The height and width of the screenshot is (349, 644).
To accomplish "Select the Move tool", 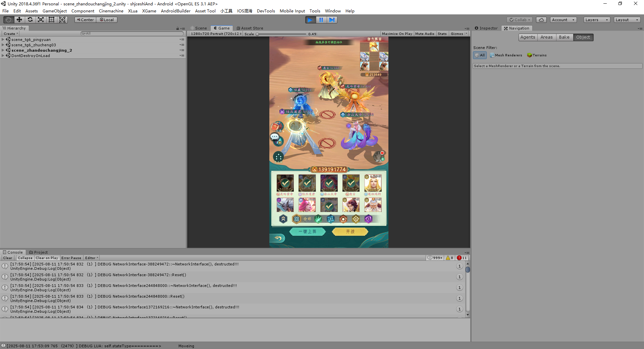I will point(19,20).
